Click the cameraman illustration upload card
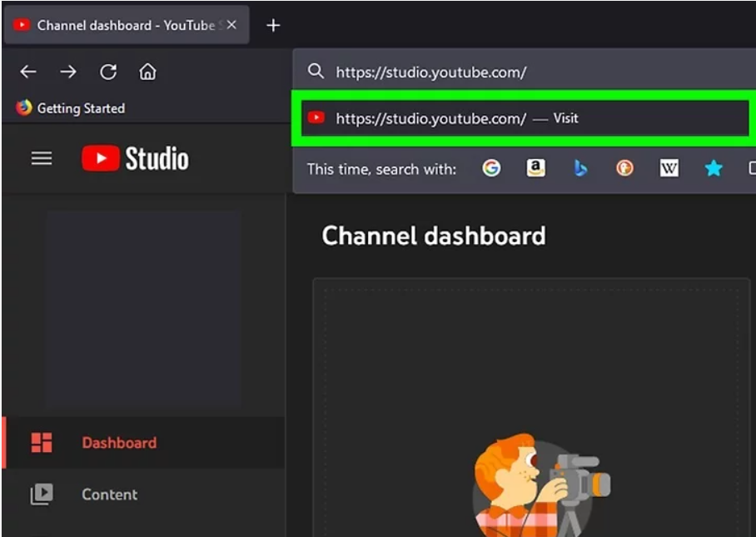 (531, 407)
